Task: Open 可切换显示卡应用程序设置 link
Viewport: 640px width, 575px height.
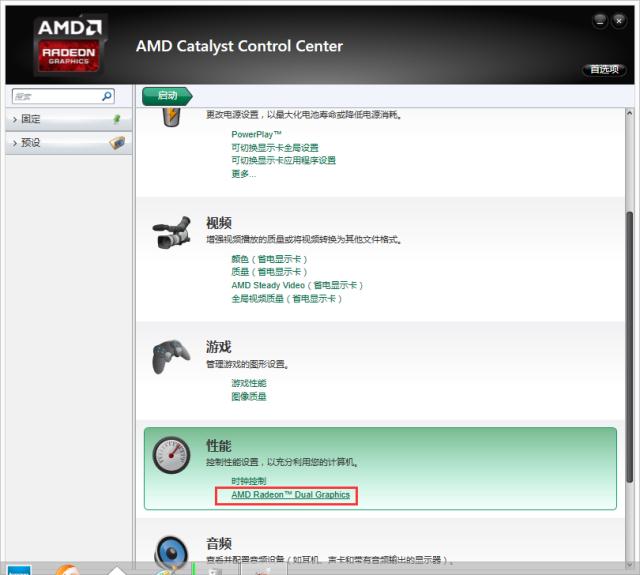Action: (x=283, y=160)
